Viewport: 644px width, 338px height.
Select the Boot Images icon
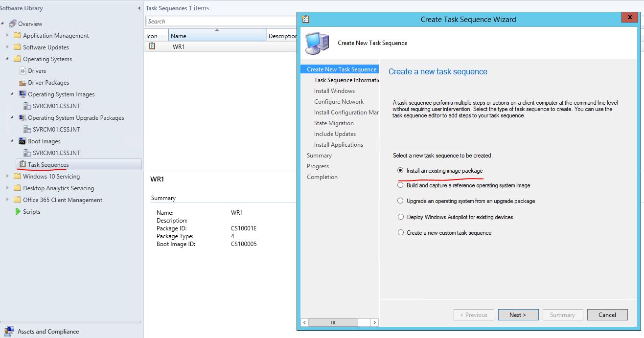23,141
